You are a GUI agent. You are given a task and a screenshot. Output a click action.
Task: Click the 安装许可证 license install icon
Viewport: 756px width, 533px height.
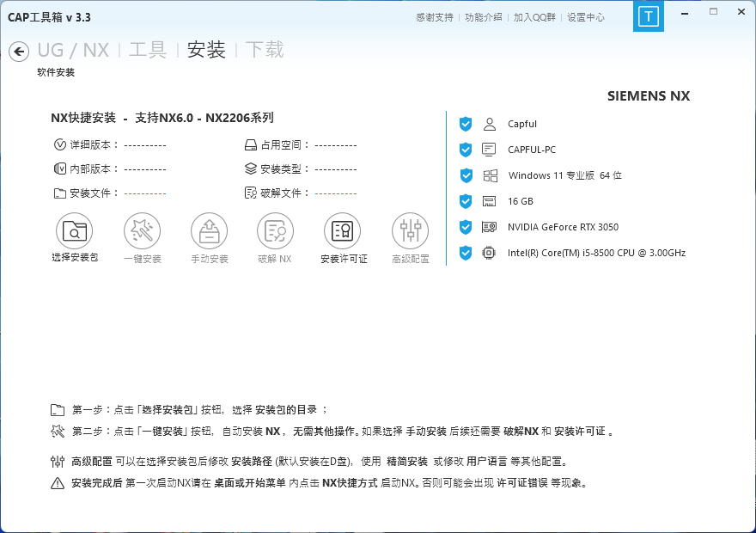343,230
